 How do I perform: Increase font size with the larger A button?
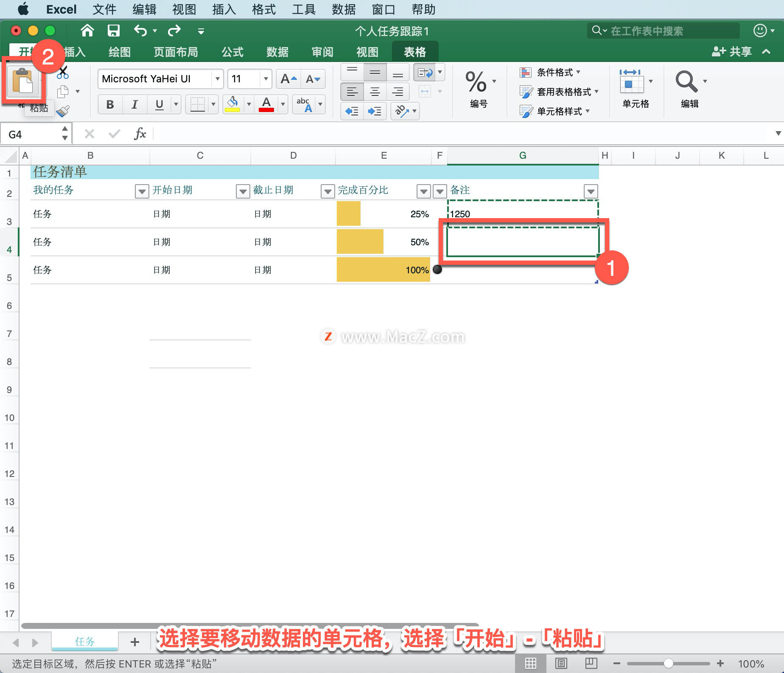(x=288, y=79)
